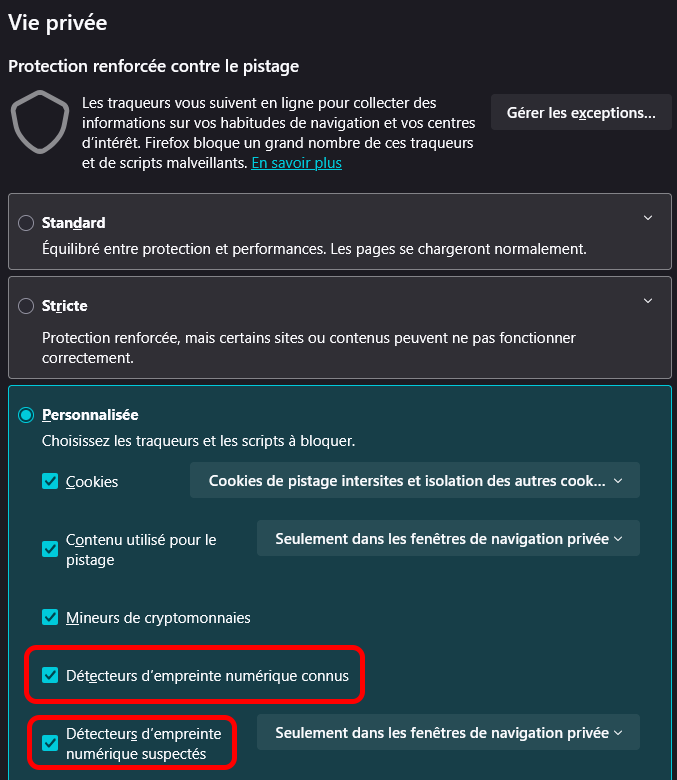
Task: Click the Cookies label text
Action: [x=92, y=481]
